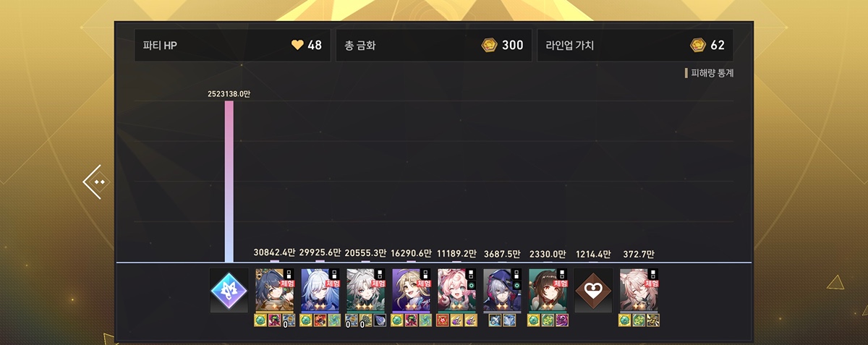
Task: Select the dark-haired character portrait with 30842.4만
Action: pyautogui.click(x=274, y=291)
